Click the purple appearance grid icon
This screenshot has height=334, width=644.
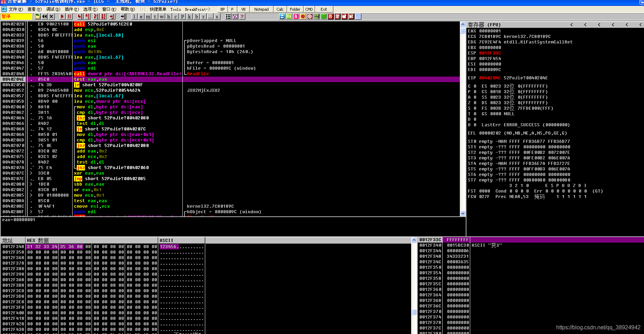click(235, 17)
